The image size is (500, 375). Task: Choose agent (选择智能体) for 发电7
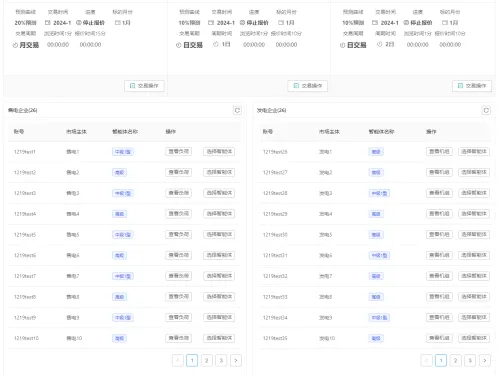(474, 276)
